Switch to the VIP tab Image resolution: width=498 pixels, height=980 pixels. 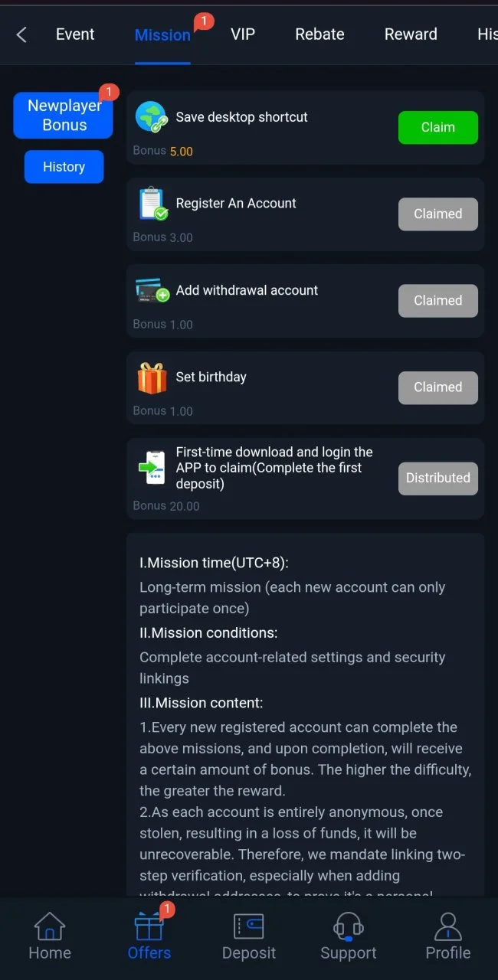point(243,34)
